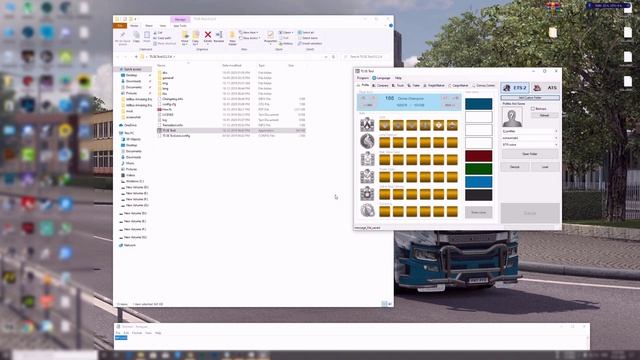This screenshot has width=640, height=360.
Task: Pick the green user color swatch
Action: click(478, 169)
